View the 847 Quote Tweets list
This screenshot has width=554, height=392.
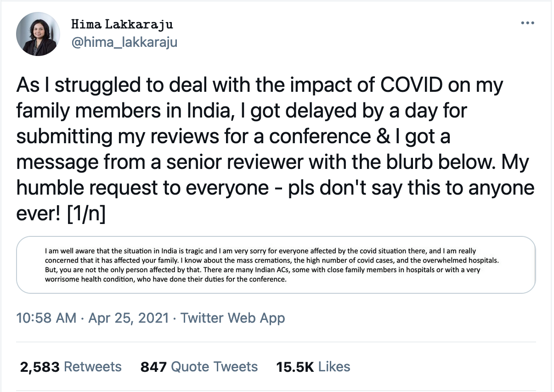[199, 367]
